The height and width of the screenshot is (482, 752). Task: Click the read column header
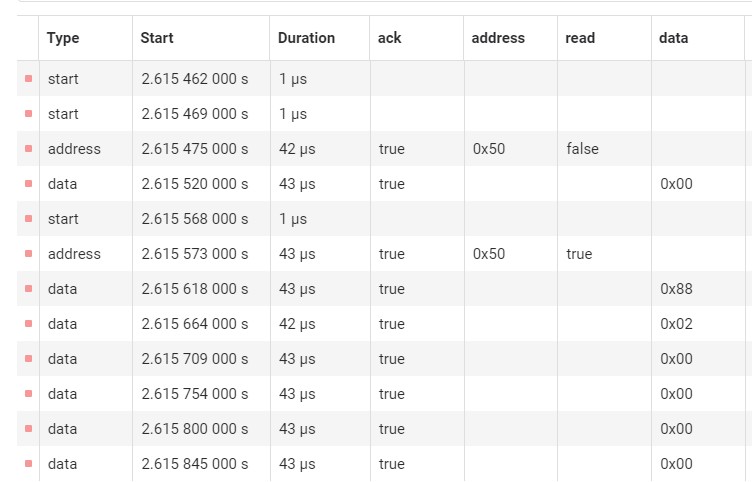pos(580,38)
